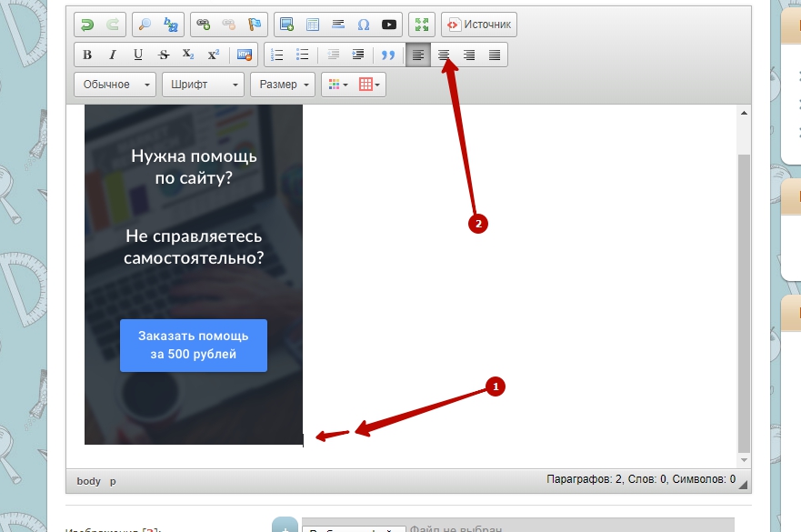Insert a table from the toolbar
Screen dimensions: 801x532
point(313,25)
